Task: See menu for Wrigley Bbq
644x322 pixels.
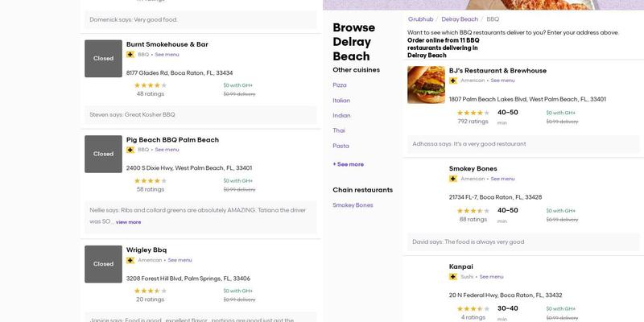Action: (180, 260)
